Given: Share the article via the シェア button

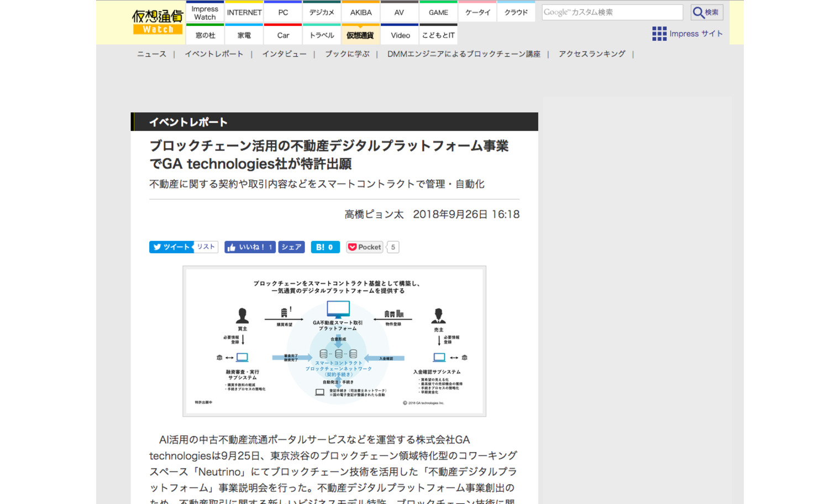Looking at the screenshot, I should point(291,247).
